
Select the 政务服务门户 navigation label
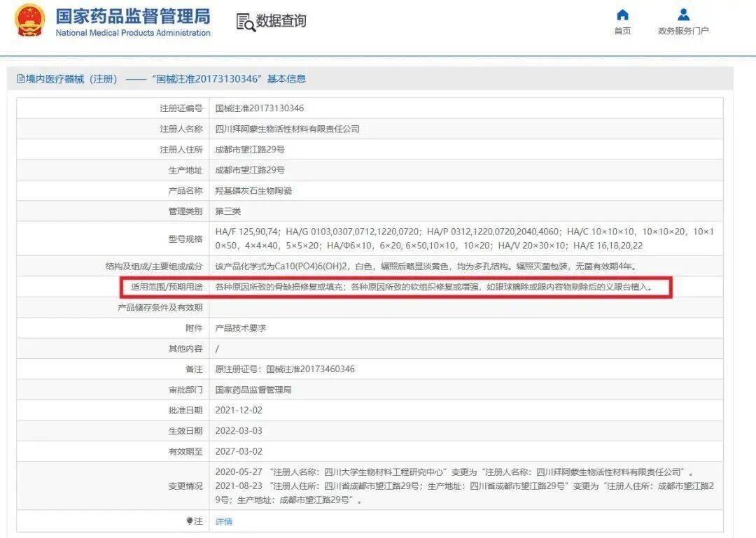[682, 29]
